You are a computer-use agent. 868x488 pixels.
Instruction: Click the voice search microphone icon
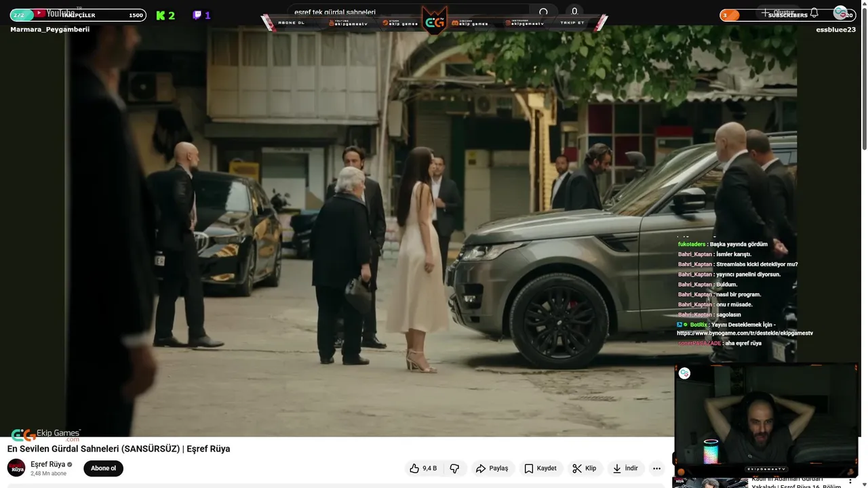click(574, 12)
